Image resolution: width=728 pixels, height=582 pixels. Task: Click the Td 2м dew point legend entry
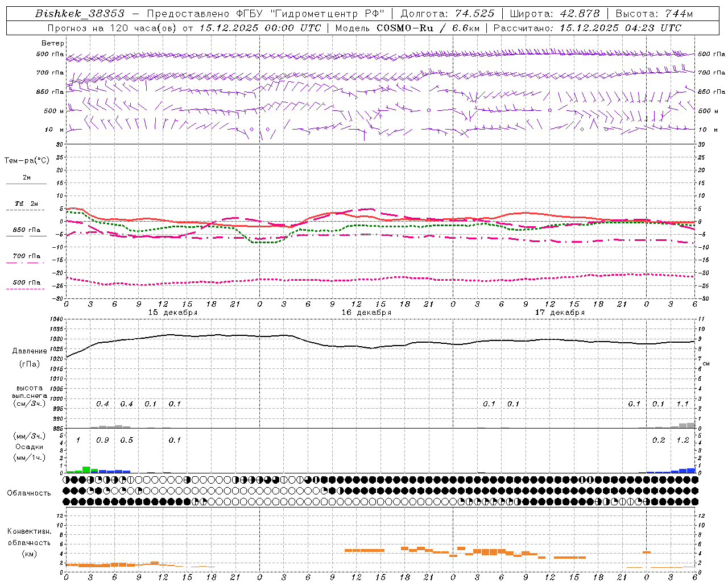pos(26,203)
